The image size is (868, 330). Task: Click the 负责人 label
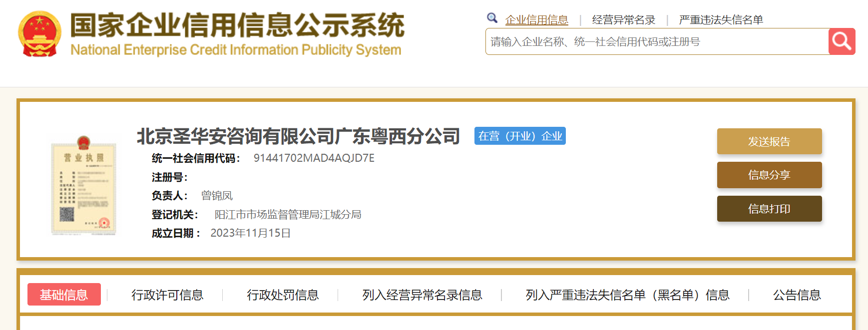tap(170, 196)
